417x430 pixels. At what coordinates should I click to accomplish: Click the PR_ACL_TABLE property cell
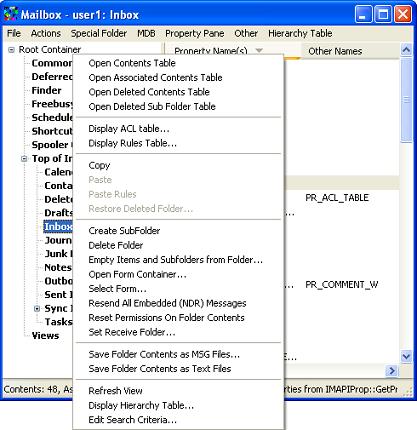click(x=337, y=198)
